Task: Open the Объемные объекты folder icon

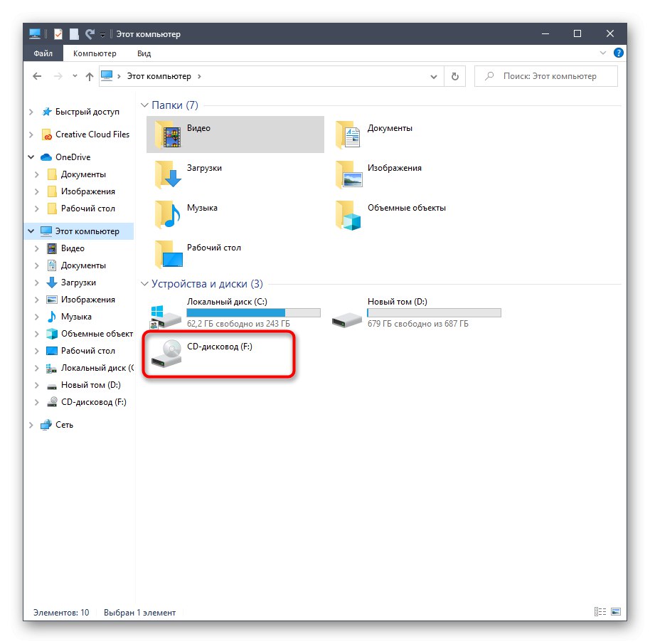Action: tap(348, 216)
